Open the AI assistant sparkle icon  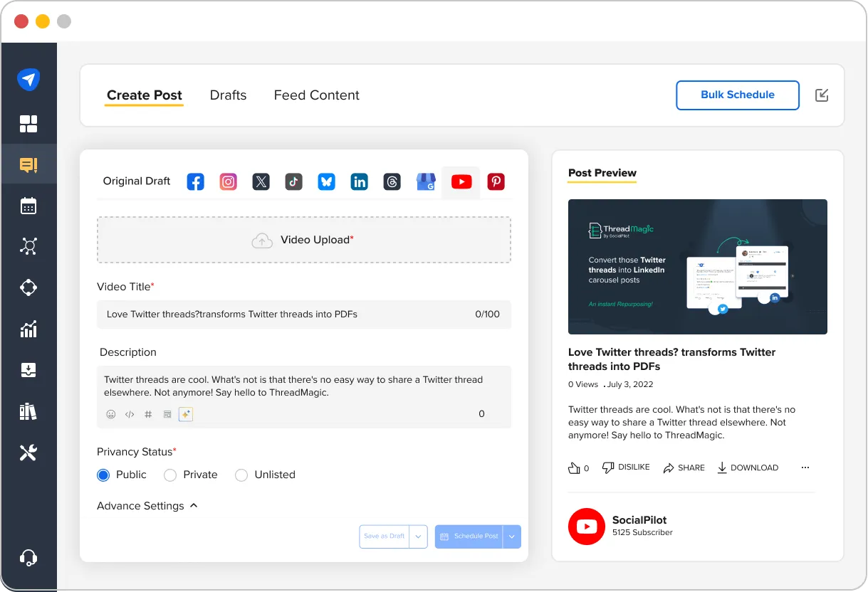pyautogui.click(x=185, y=413)
